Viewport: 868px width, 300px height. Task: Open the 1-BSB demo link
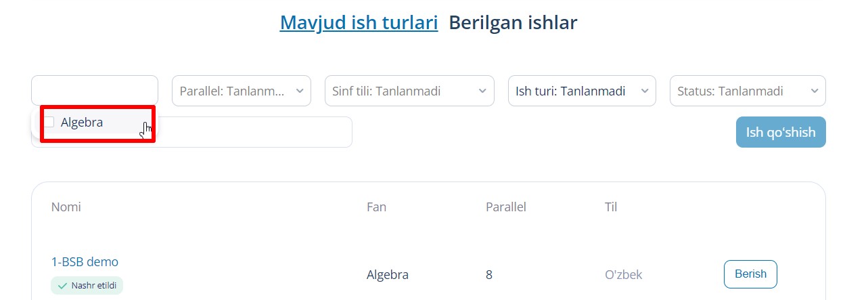click(x=85, y=261)
